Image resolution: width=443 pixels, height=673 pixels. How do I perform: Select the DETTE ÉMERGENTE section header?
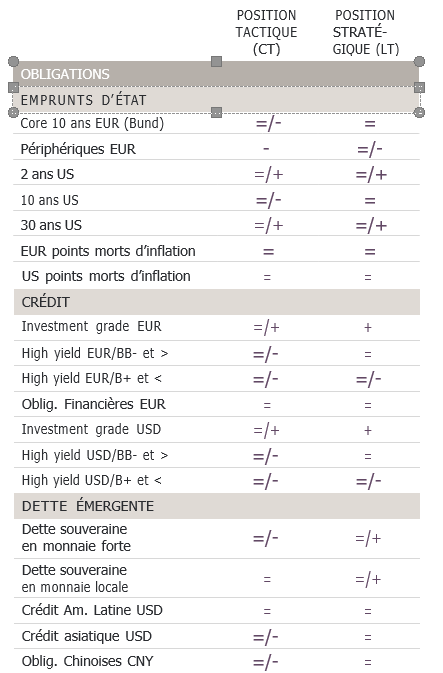tap(217, 506)
